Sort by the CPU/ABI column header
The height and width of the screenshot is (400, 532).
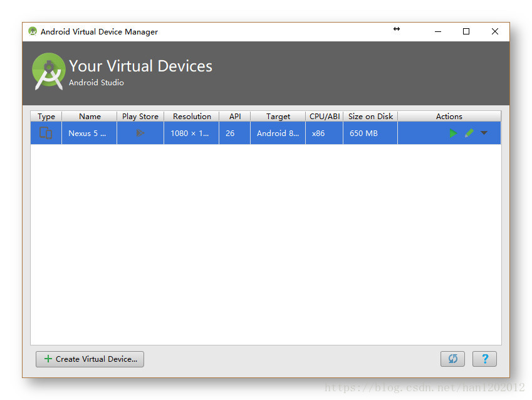pyautogui.click(x=325, y=117)
